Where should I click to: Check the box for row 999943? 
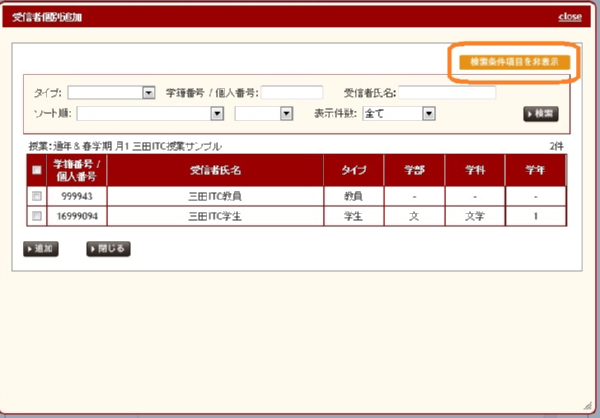click(x=37, y=196)
